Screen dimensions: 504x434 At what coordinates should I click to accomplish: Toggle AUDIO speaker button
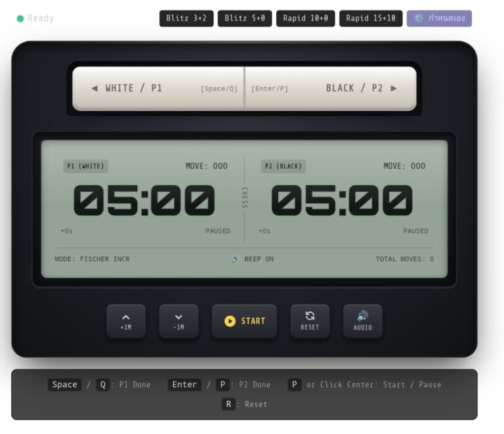click(x=362, y=322)
